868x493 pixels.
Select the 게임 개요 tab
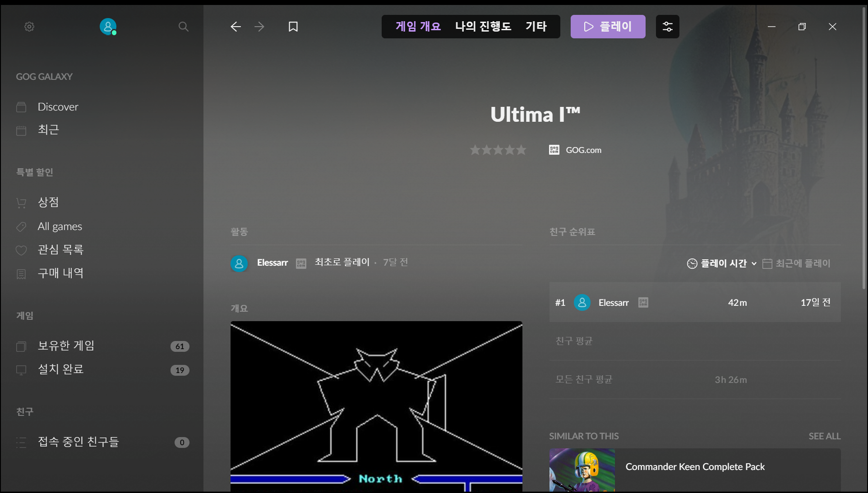point(418,27)
